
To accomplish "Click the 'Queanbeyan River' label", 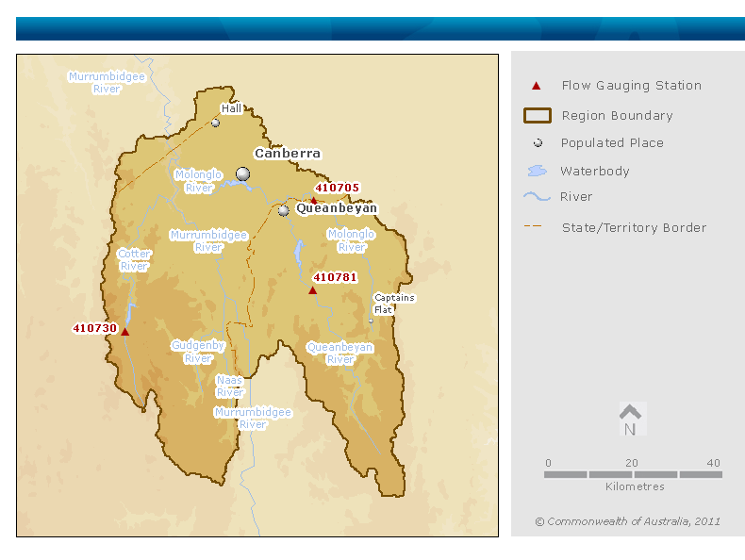I will tap(340, 353).
